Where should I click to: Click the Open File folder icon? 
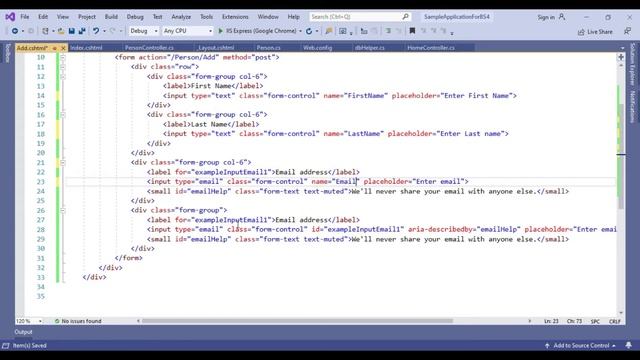pos(61,31)
